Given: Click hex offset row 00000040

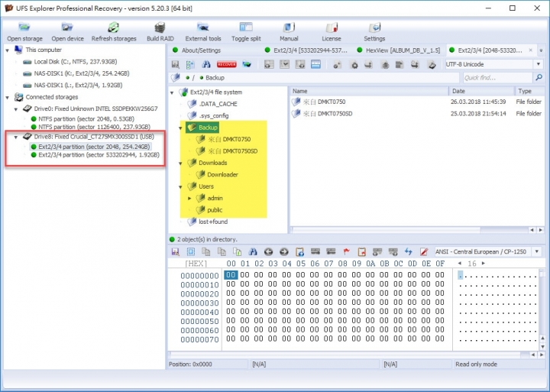Looking at the screenshot, I should [199, 312].
